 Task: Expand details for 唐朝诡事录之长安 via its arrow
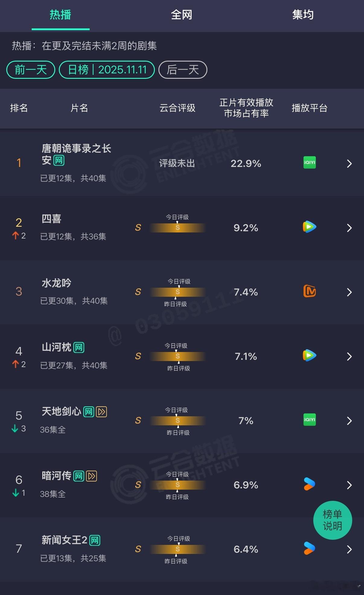tap(349, 163)
